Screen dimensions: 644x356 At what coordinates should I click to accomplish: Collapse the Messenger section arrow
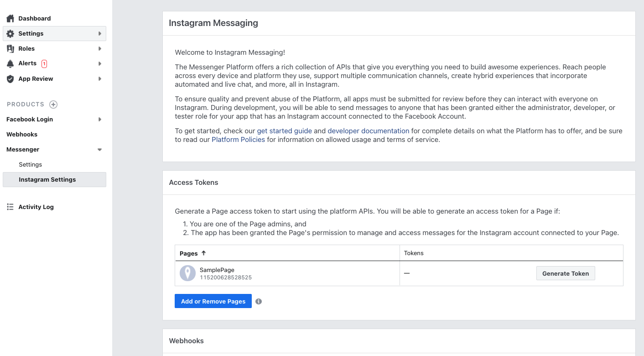tap(99, 150)
